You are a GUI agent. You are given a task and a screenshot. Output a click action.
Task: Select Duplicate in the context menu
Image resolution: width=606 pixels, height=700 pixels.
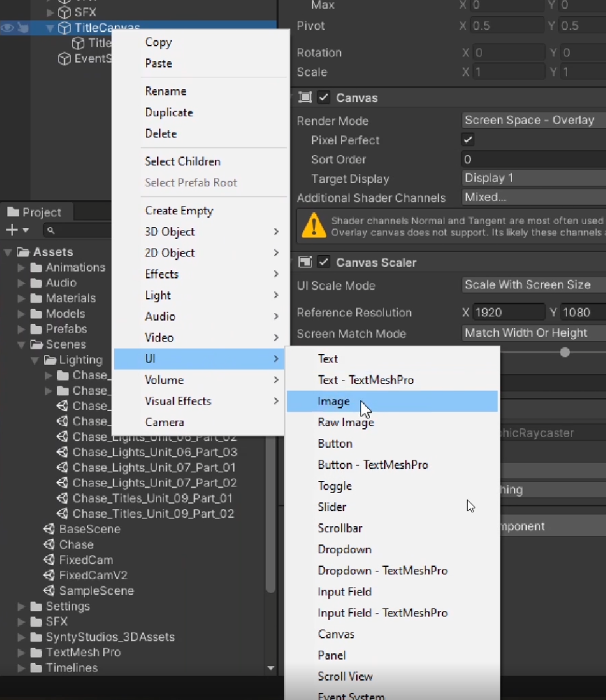click(169, 112)
